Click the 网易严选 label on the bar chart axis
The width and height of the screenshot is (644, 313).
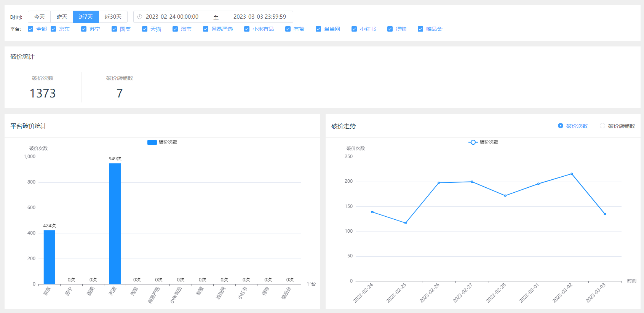coord(154,295)
